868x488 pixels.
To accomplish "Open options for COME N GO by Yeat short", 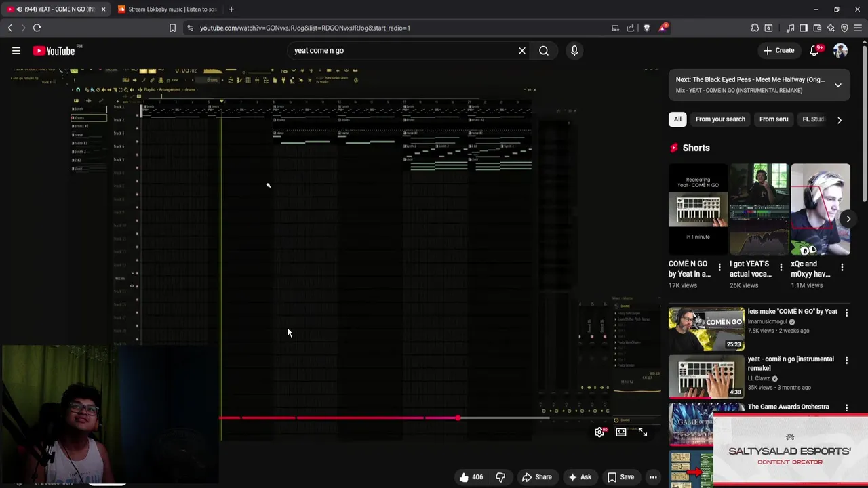I will click(719, 268).
